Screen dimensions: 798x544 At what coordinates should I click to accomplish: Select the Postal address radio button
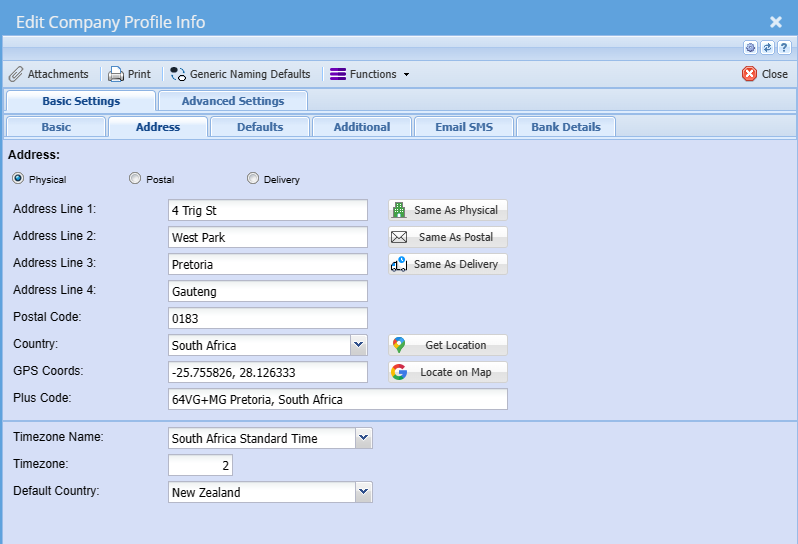(135, 179)
